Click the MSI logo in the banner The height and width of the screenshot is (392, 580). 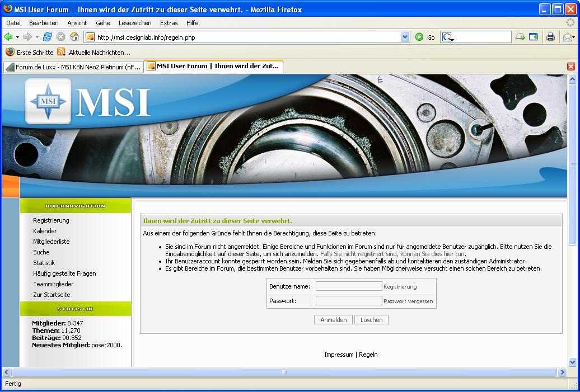tap(88, 101)
